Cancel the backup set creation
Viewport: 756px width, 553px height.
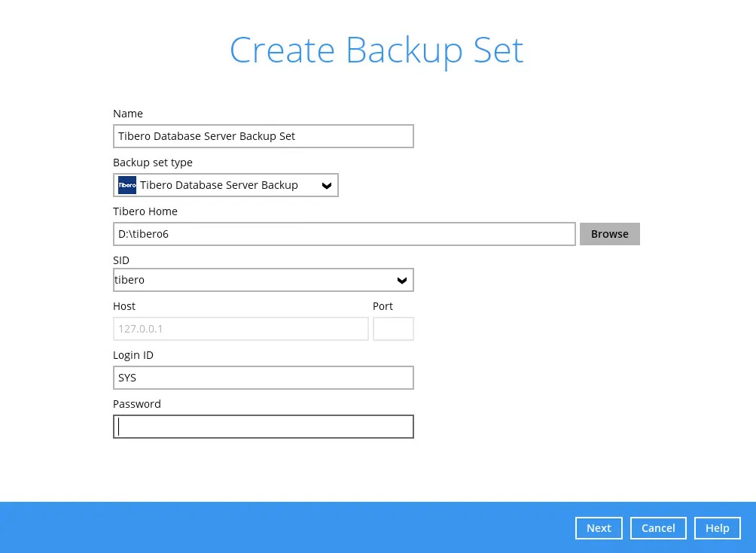coord(658,528)
